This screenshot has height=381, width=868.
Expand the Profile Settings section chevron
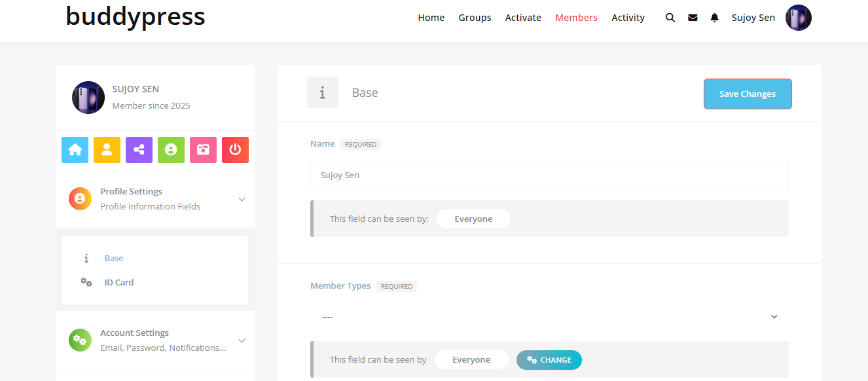tap(242, 199)
